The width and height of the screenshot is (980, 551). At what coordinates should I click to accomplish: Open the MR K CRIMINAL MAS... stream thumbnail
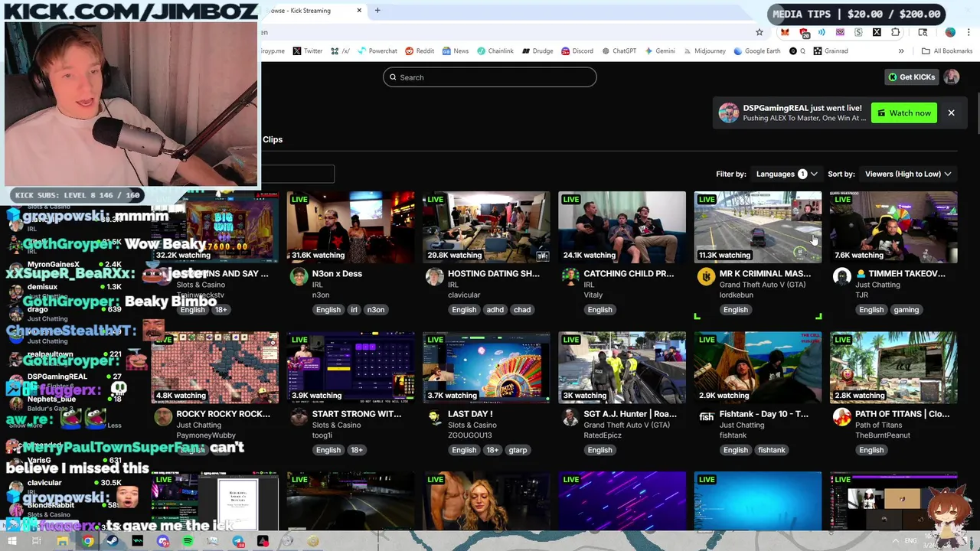(757, 227)
